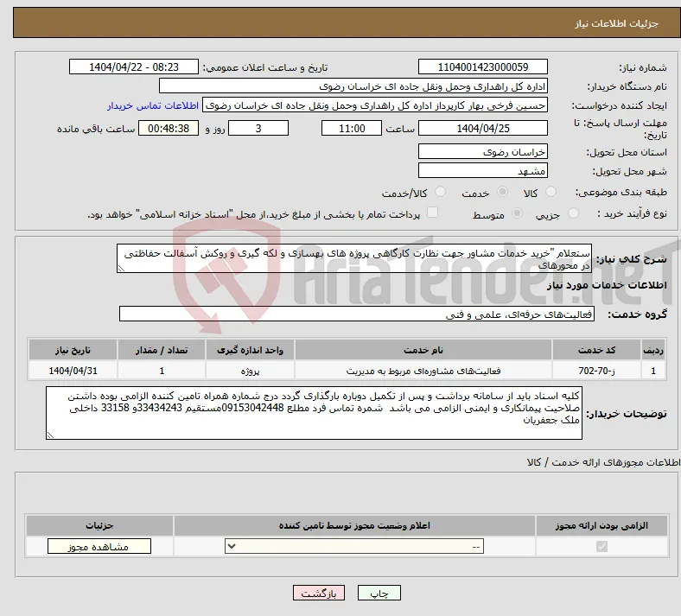Viewport: 681px width, 616px height.
Task: Click the ایجاد کننده درخواست field
Action: (x=375, y=105)
